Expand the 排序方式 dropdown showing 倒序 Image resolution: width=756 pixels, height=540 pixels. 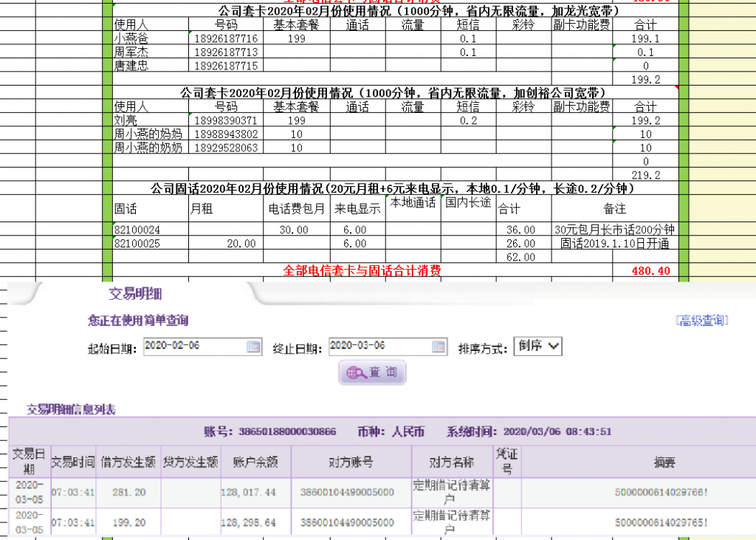click(x=538, y=346)
